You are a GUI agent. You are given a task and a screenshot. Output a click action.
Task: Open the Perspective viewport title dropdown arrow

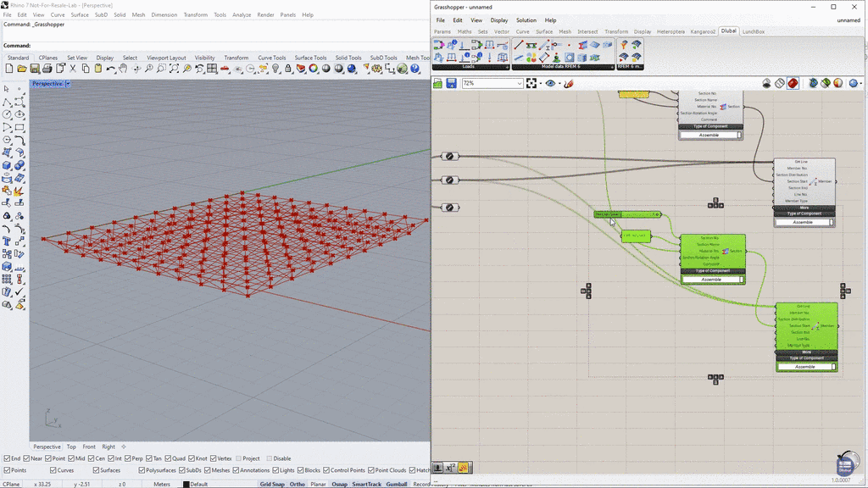point(68,84)
